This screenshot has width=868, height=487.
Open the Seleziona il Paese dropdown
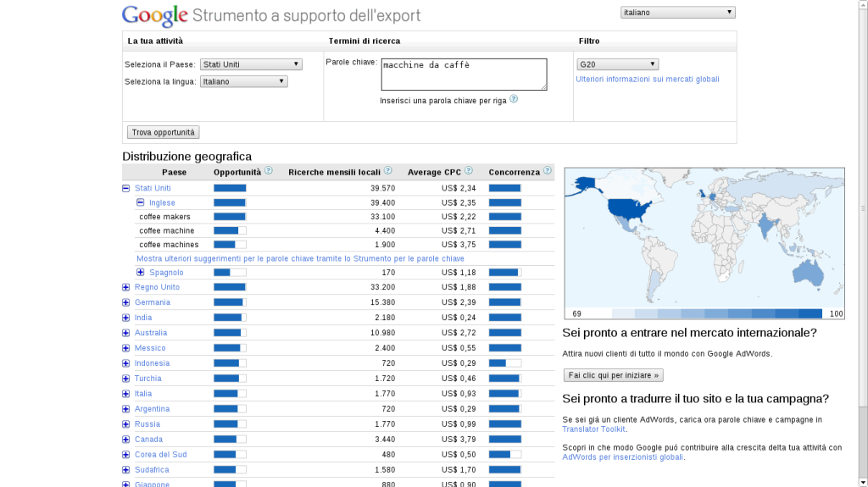tap(251, 64)
